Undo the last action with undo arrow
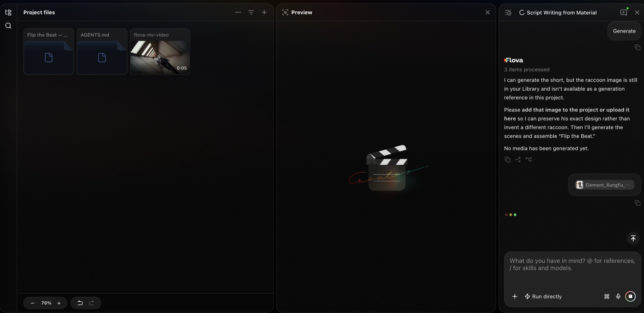644x313 pixels. tap(80, 303)
